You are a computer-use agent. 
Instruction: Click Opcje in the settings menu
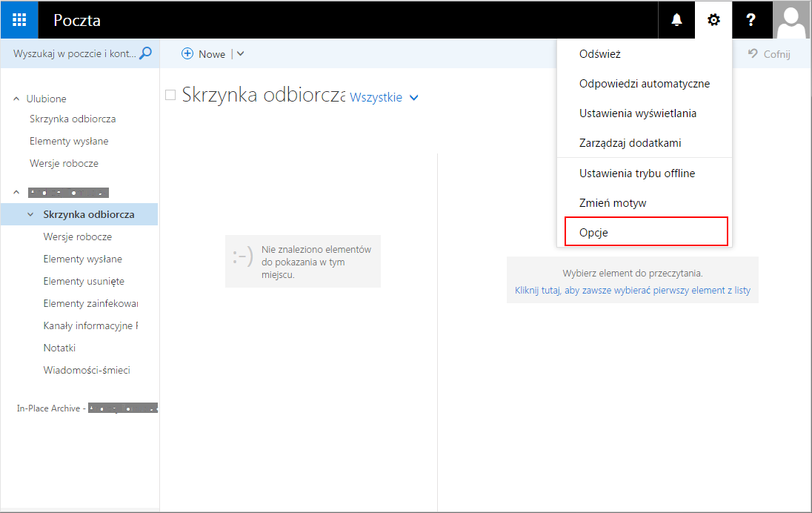pos(646,231)
